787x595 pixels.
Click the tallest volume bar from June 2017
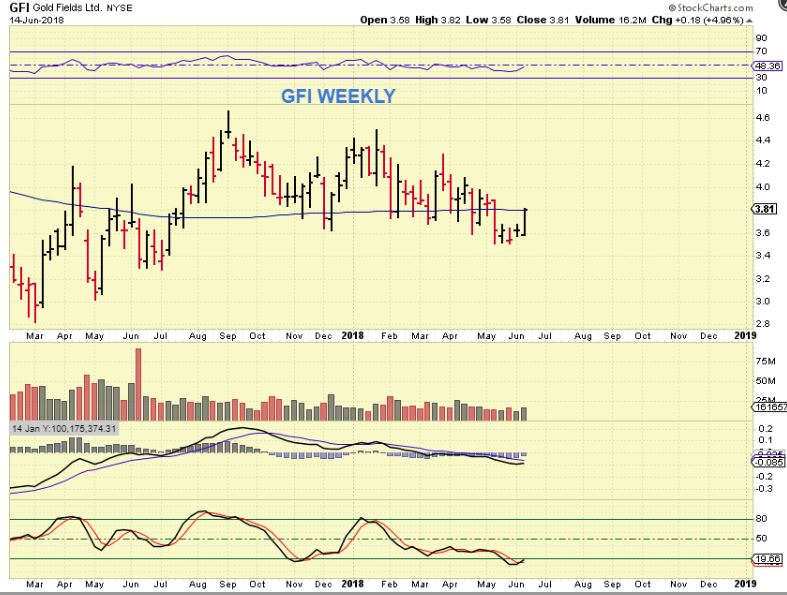pos(139,384)
